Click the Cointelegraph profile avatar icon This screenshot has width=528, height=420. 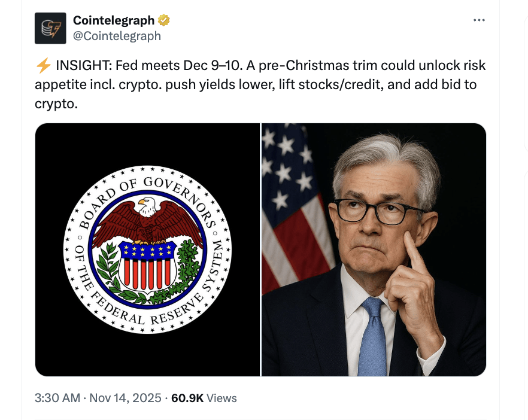[x=51, y=28]
